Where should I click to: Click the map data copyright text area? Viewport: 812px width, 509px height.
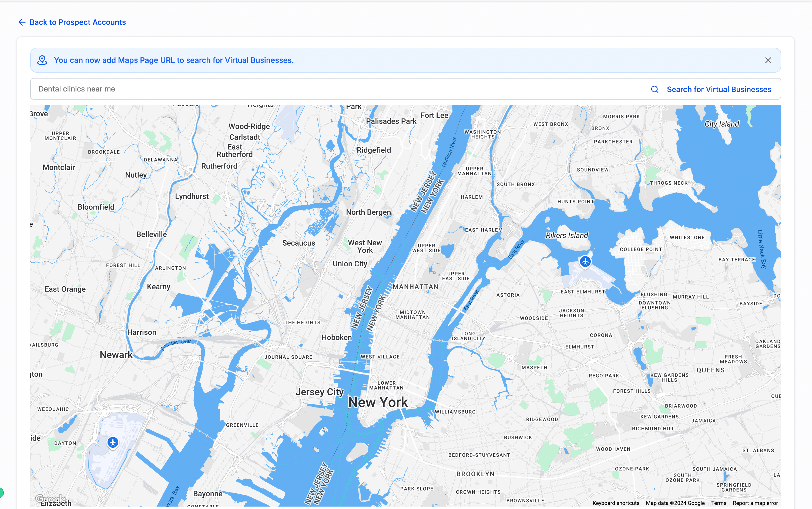coord(675,503)
